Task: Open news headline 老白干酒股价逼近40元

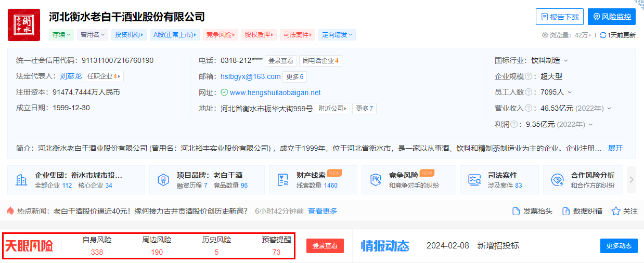Action: [x=151, y=211]
